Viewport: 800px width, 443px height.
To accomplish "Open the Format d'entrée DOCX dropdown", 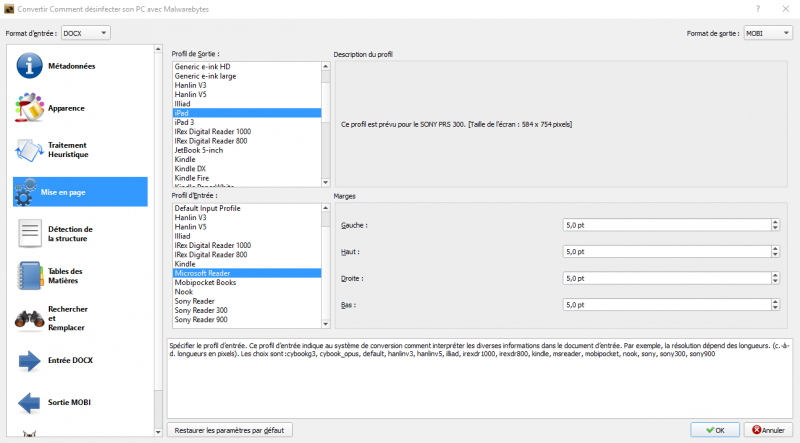I will 85,33.
